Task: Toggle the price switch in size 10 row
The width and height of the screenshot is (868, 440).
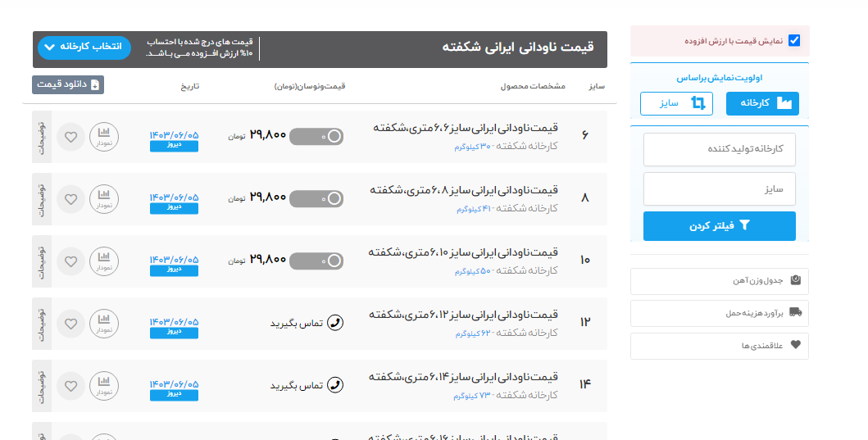Action: [316, 261]
